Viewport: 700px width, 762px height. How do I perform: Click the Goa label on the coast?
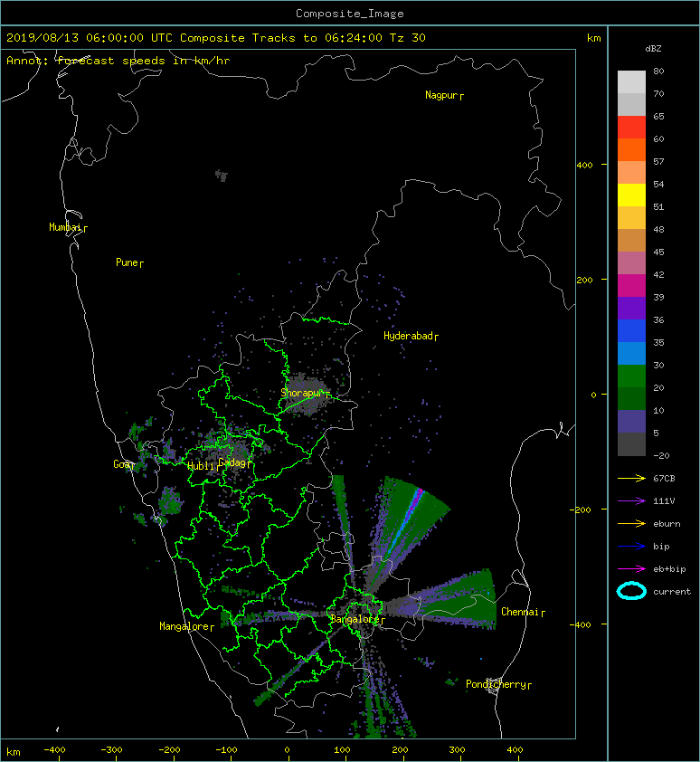point(121,464)
